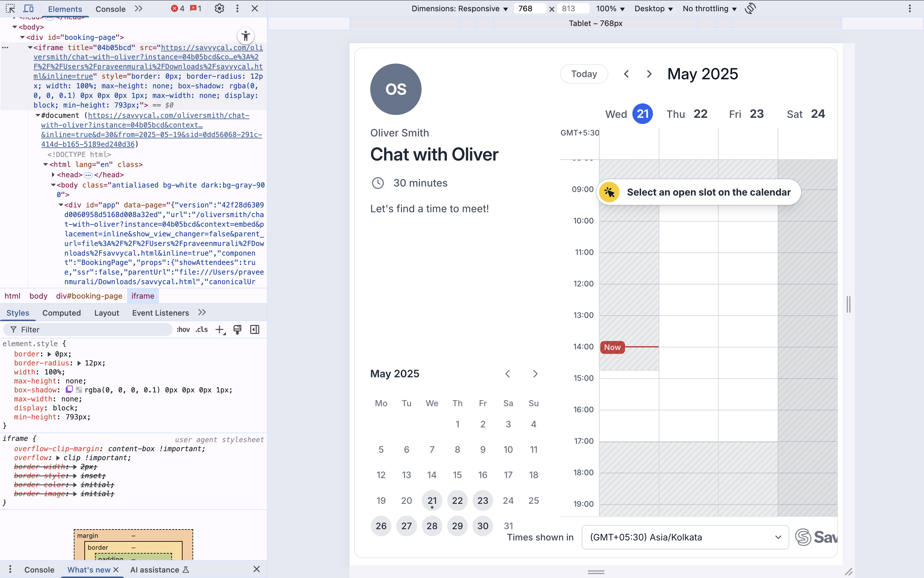Click the rendering emulations paintbrush icon
This screenshot has height=578, width=924.
[237, 329]
